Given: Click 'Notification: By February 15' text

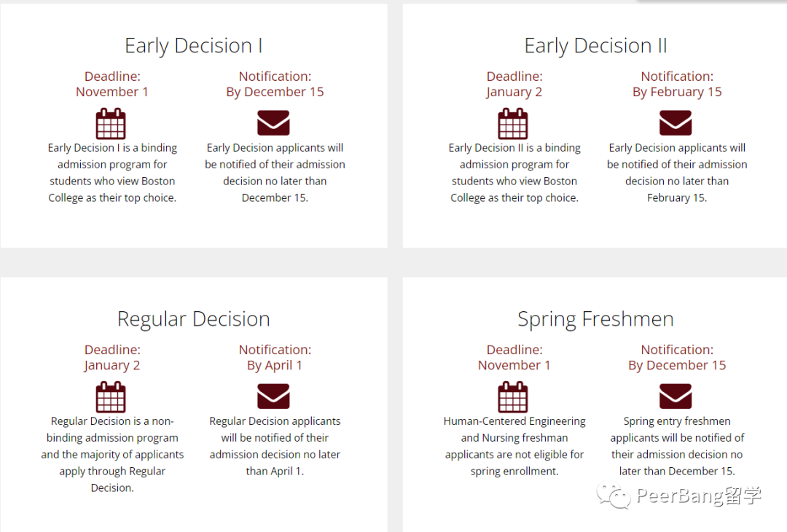Looking at the screenshot, I should tap(677, 84).
